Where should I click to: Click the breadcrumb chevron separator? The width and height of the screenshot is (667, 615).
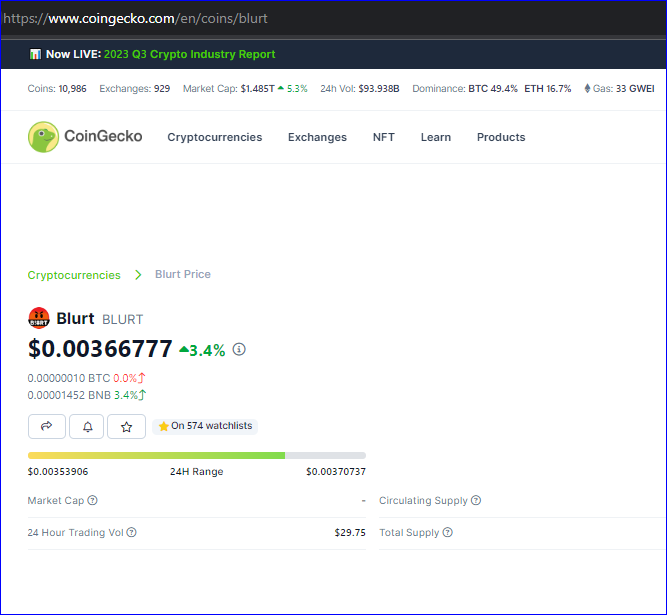click(138, 275)
